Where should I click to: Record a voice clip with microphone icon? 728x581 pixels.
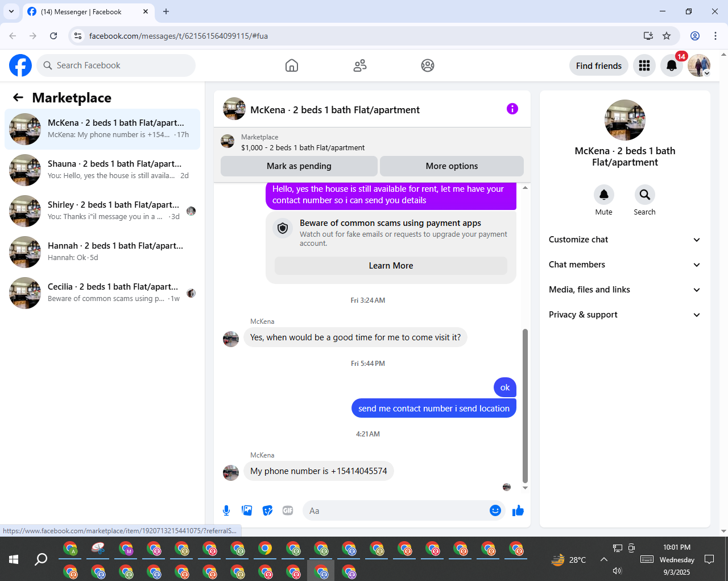(x=226, y=510)
